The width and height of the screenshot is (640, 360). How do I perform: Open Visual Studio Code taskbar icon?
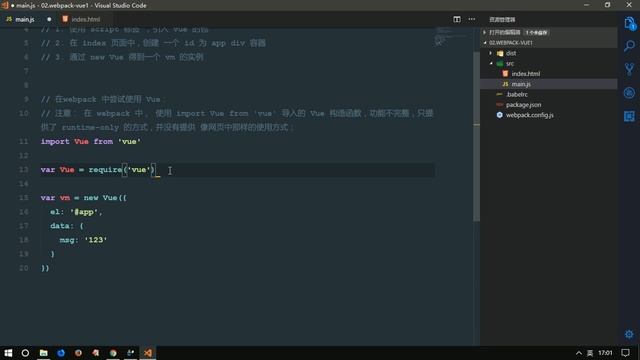point(148,353)
